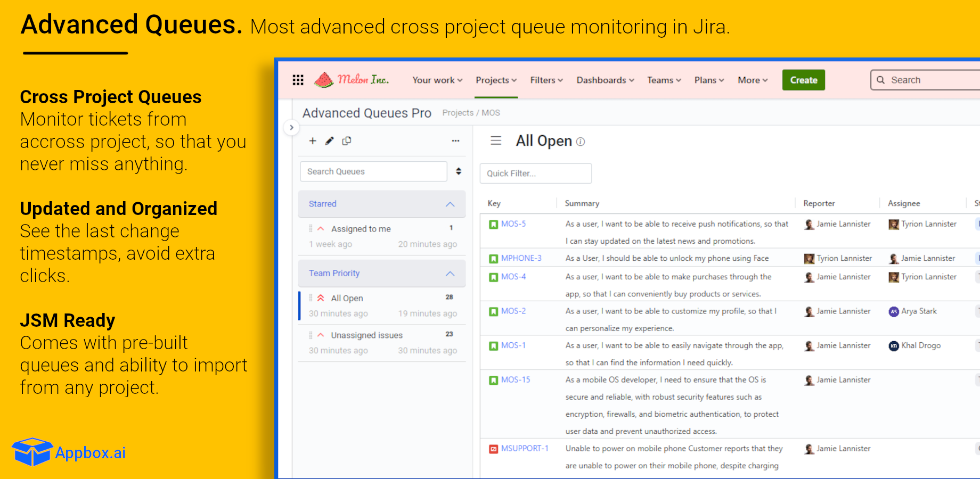Add a new queue with plus icon
The height and width of the screenshot is (479, 980).
coord(313,141)
